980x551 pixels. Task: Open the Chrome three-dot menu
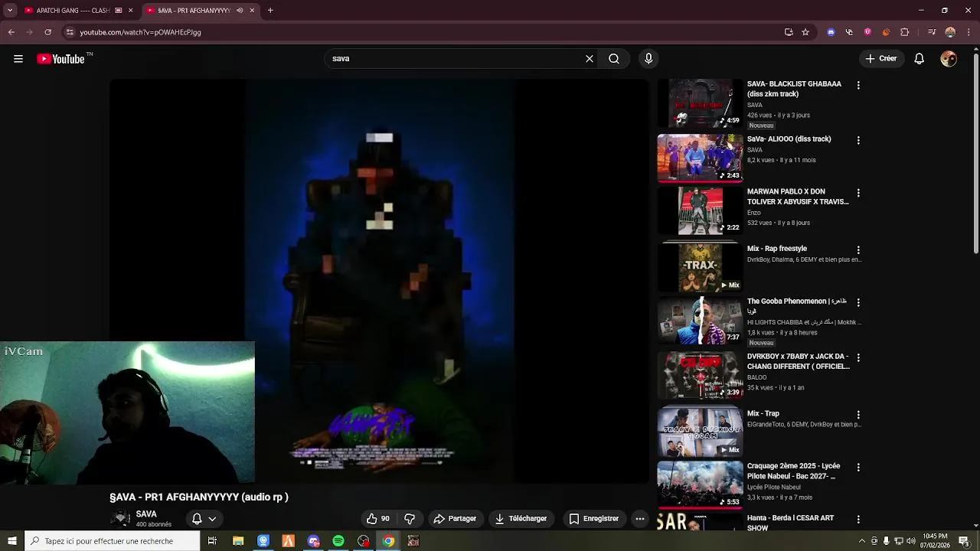click(969, 32)
